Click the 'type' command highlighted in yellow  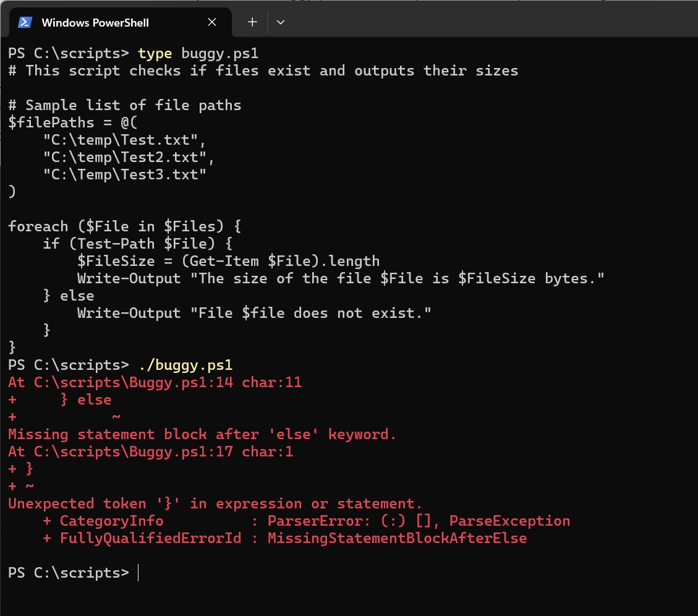pyautogui.click(x=154, y=53)
